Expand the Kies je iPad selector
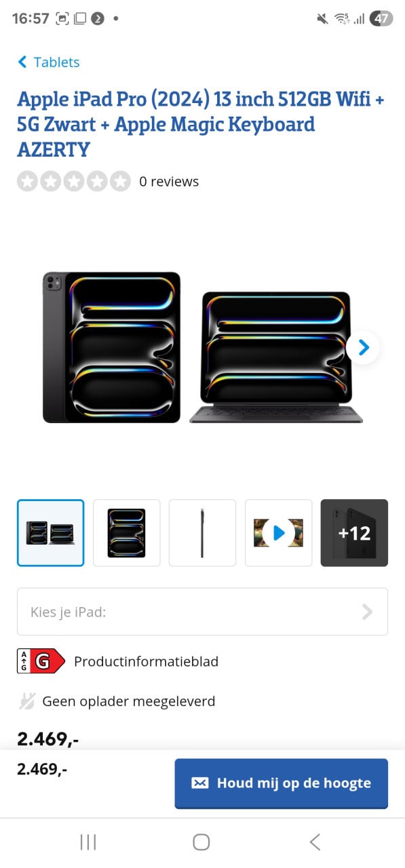This screenshot has width=405, height=868. pyautogui.click(x=202, y=612)
